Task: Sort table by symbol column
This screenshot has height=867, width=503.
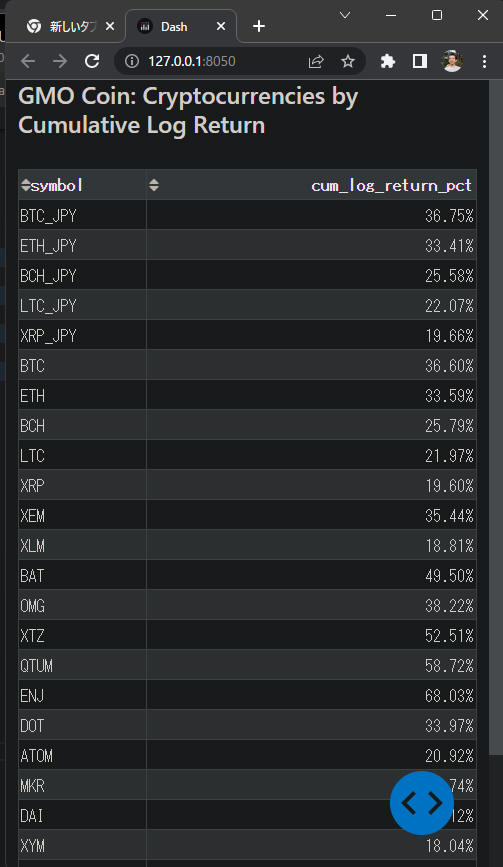Action: click(25, 185)
